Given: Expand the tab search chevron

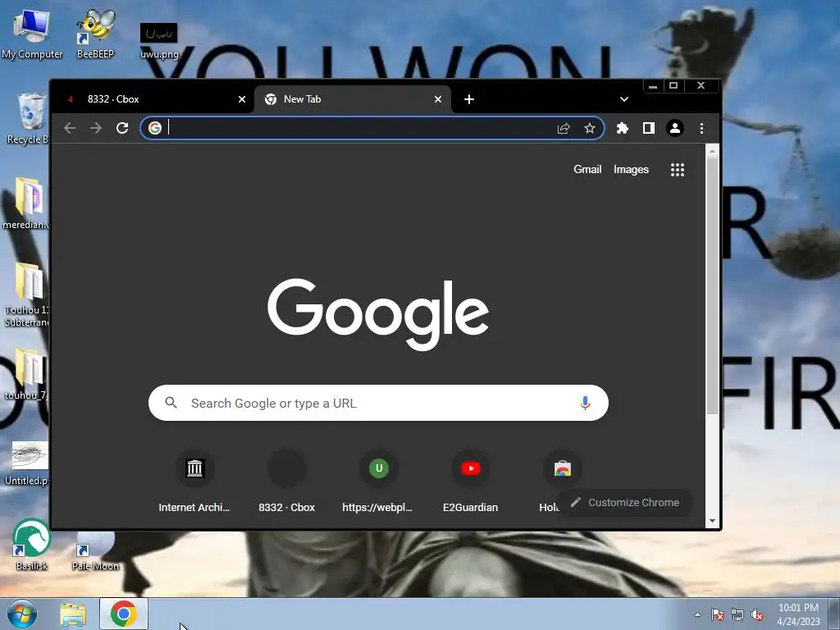Looking at the screenshot, I should (624, 99).
